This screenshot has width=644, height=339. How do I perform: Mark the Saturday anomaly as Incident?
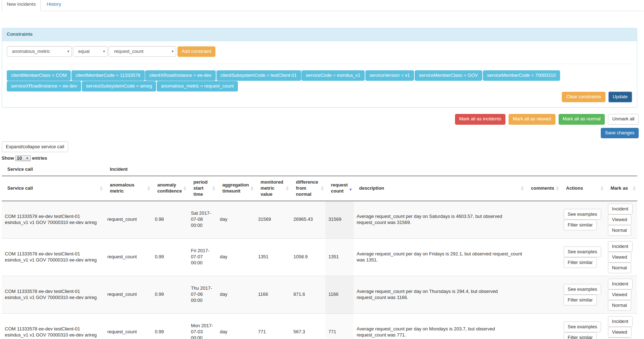click(620, 209)
